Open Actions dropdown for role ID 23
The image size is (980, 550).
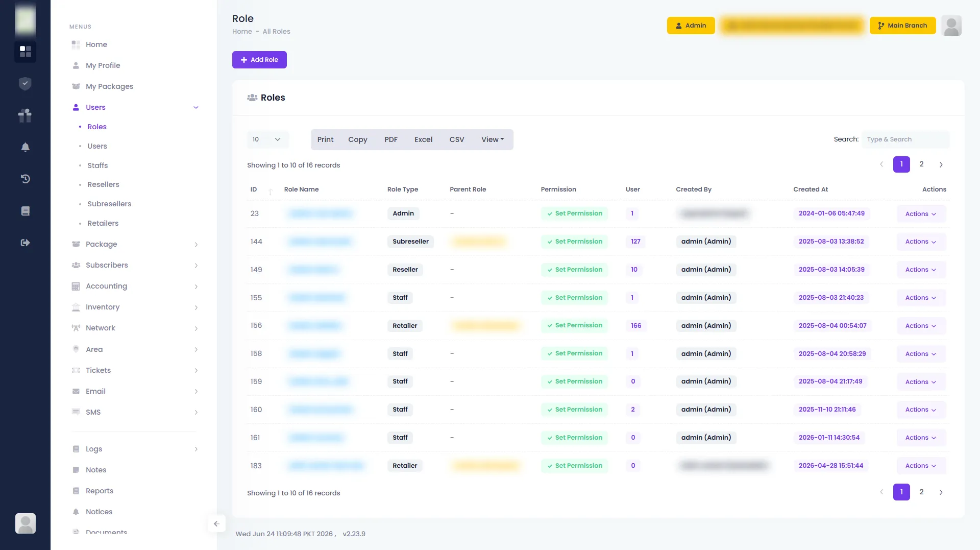[x=921, y=214]
